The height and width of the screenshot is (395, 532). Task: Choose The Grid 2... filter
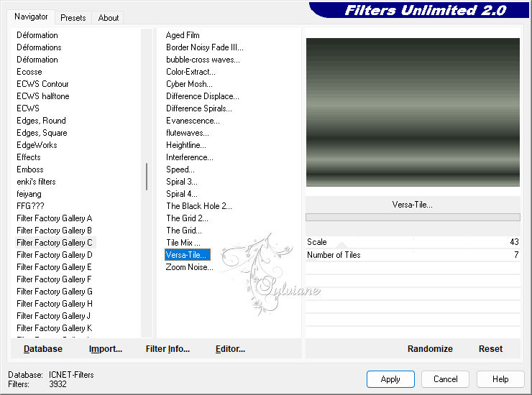point(188,218)
